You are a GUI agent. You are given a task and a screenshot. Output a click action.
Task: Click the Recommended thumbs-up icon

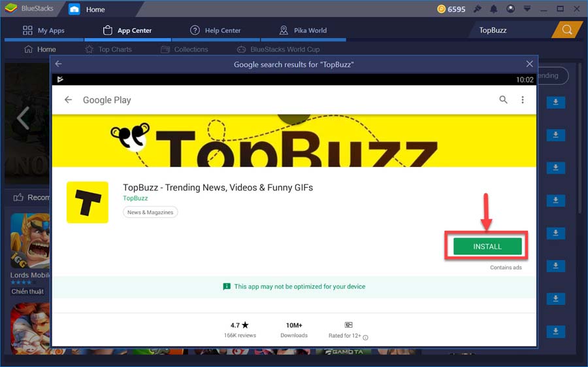pyautogui.click(x=18, y=197)
